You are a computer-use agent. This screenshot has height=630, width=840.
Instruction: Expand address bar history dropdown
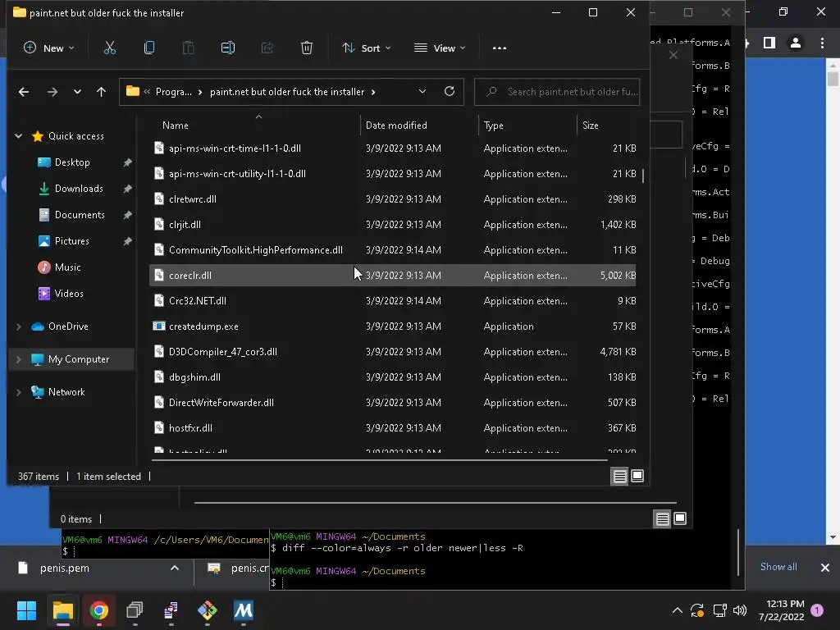pyautogui.click(x=422, y=92)
